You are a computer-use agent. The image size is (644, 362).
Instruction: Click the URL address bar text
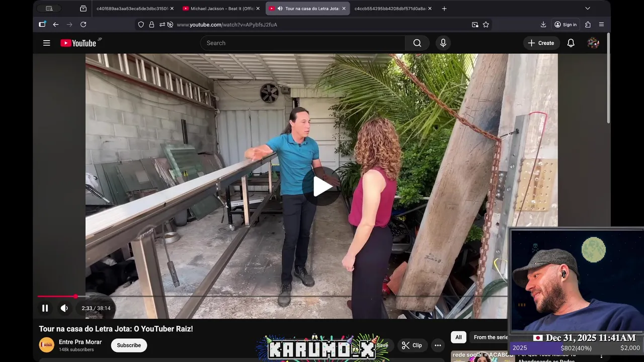pyautogui.click(x=227, y=25)
